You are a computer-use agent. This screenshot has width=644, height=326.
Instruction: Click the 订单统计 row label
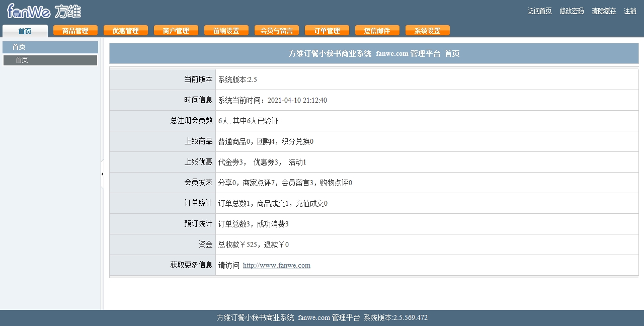198,203
